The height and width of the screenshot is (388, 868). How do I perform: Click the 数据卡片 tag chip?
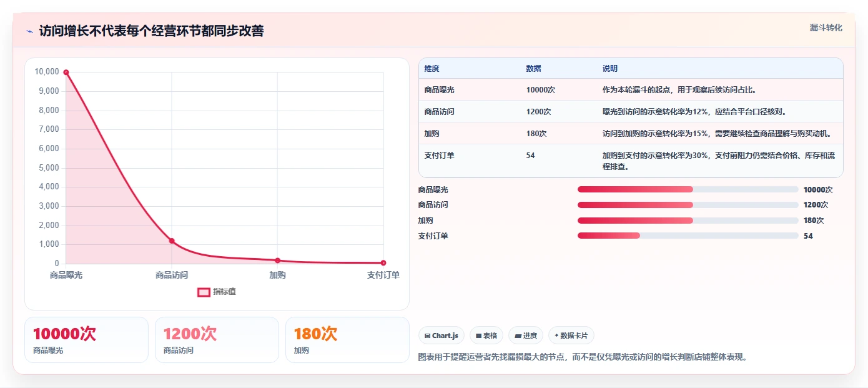coord(571,336)
